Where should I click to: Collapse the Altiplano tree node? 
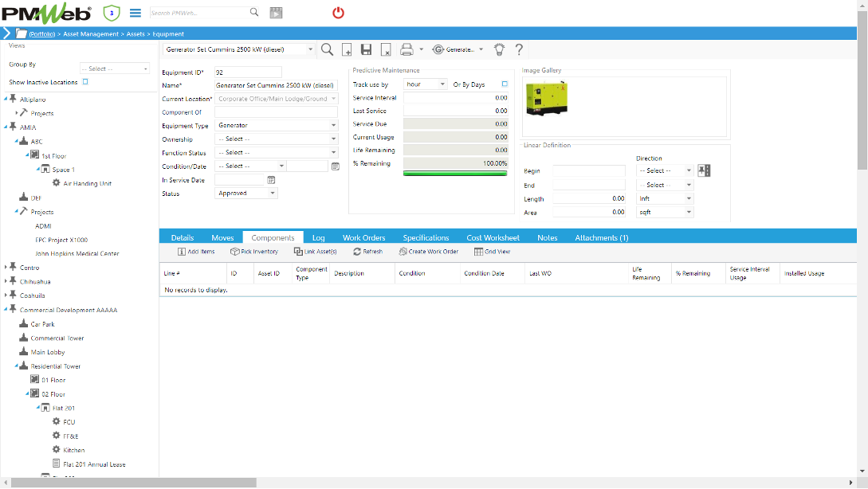(6, 100)
